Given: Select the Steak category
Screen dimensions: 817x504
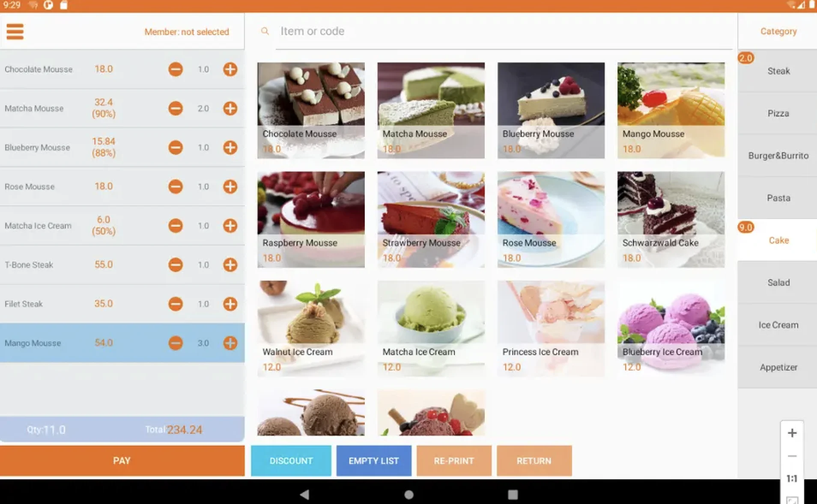Looking at the screenshot, I should (x=778, y=71).
